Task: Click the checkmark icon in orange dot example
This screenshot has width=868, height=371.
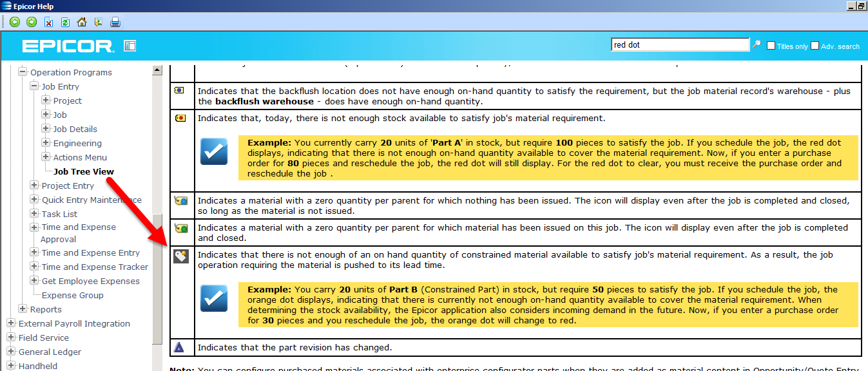Action: tap(213, 298)
